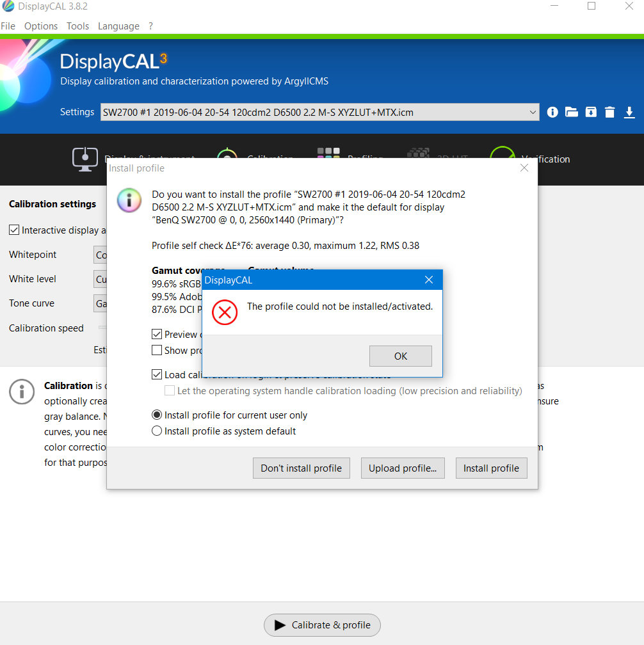Click OK in the error dialog
The height and width of the screenshot is (645, 644).
(400, 356)
